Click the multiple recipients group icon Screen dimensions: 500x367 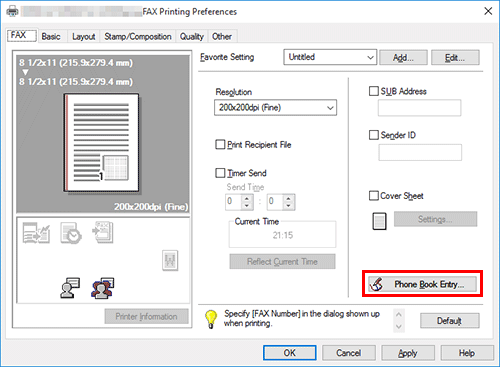[x=103, y=288]
